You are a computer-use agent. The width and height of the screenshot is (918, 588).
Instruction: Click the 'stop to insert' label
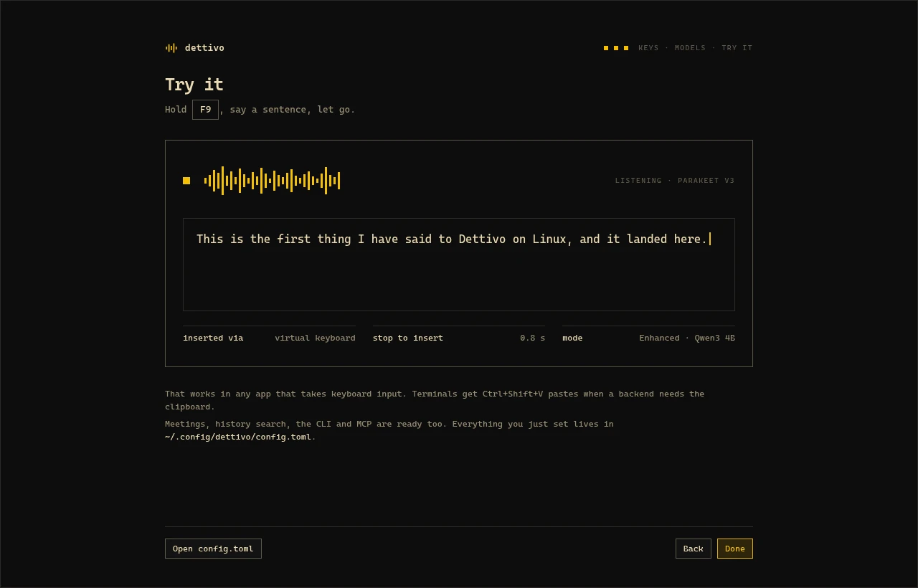(408, 338)
